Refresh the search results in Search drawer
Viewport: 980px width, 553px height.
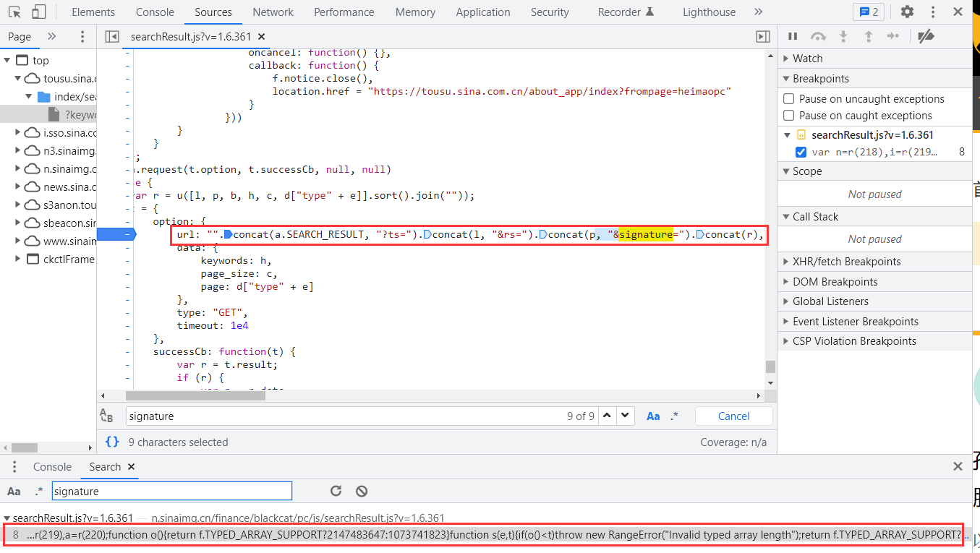pyautogui.click(x=336, y=491)
